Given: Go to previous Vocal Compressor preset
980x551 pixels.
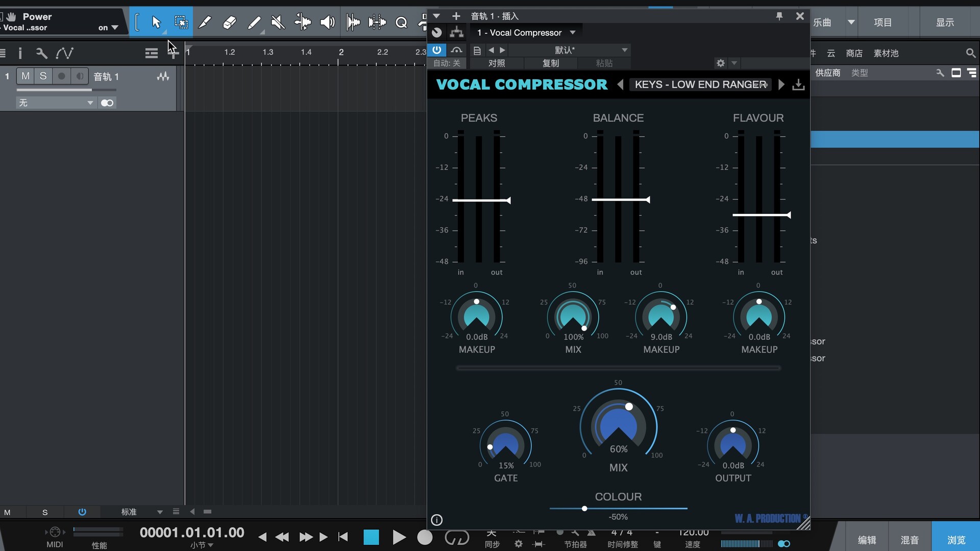Looking at the screenshot, I should [620, 85].
